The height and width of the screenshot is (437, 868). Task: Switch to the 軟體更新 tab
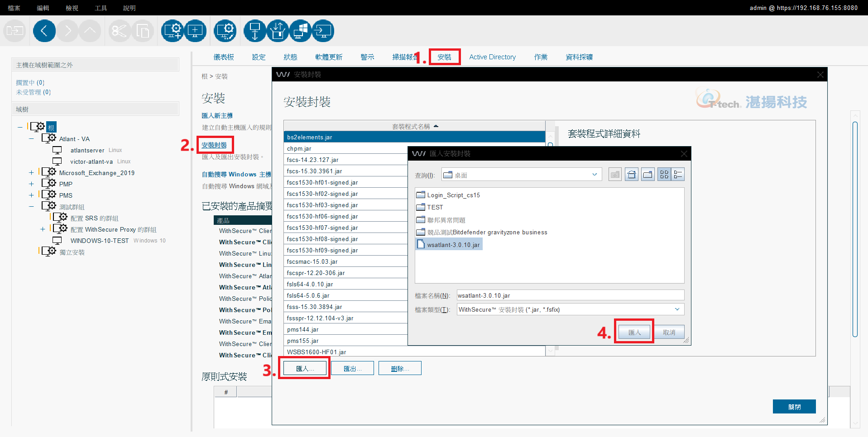click(x=329, y=57)
